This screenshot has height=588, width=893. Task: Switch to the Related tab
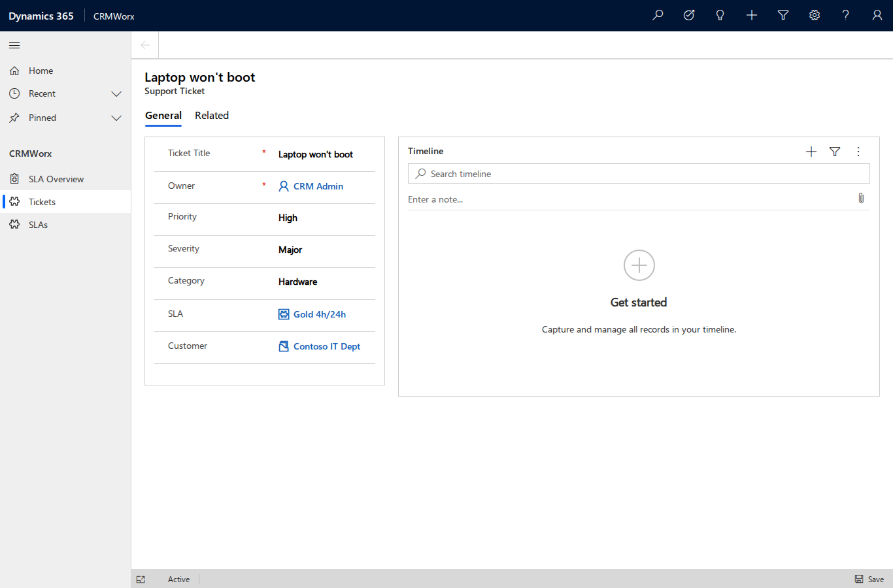(x=212, y=116)
